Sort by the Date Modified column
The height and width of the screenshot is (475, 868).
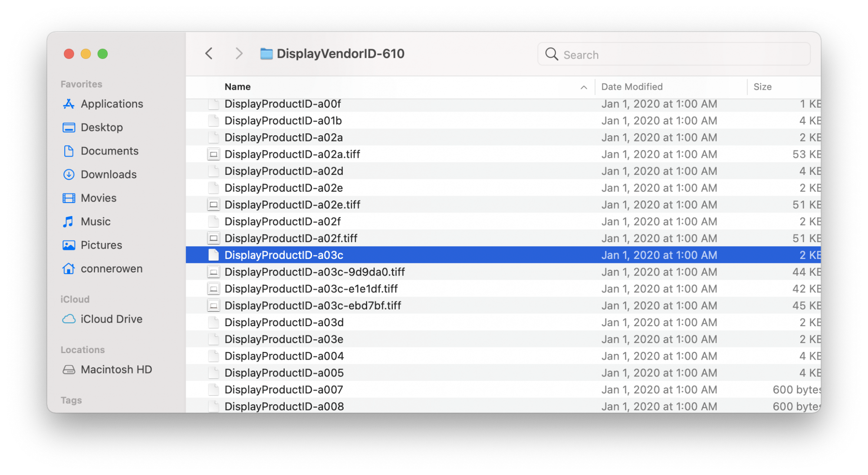[631, 87]
